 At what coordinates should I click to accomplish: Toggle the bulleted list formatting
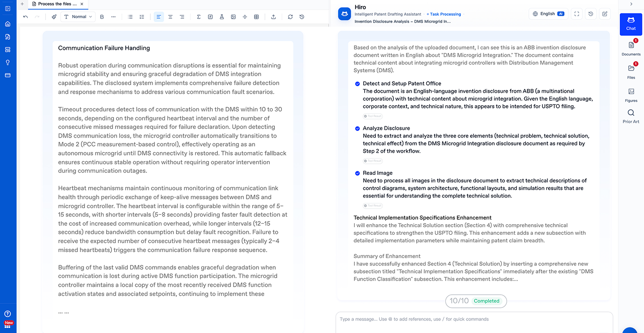[x=130, y=17]
